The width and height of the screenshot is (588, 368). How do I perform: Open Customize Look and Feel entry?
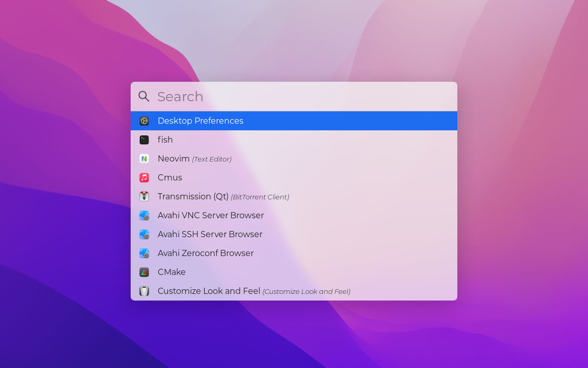293,291
